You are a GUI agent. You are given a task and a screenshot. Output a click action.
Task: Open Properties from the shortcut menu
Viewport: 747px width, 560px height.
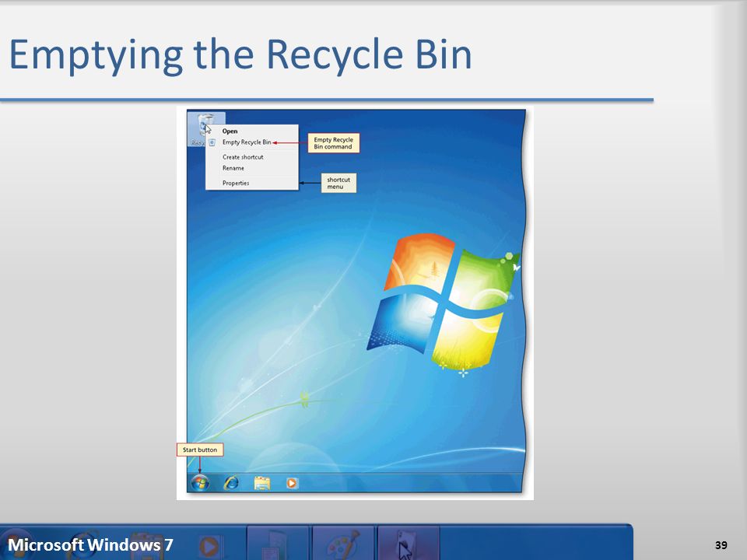(x=236, y=183)
